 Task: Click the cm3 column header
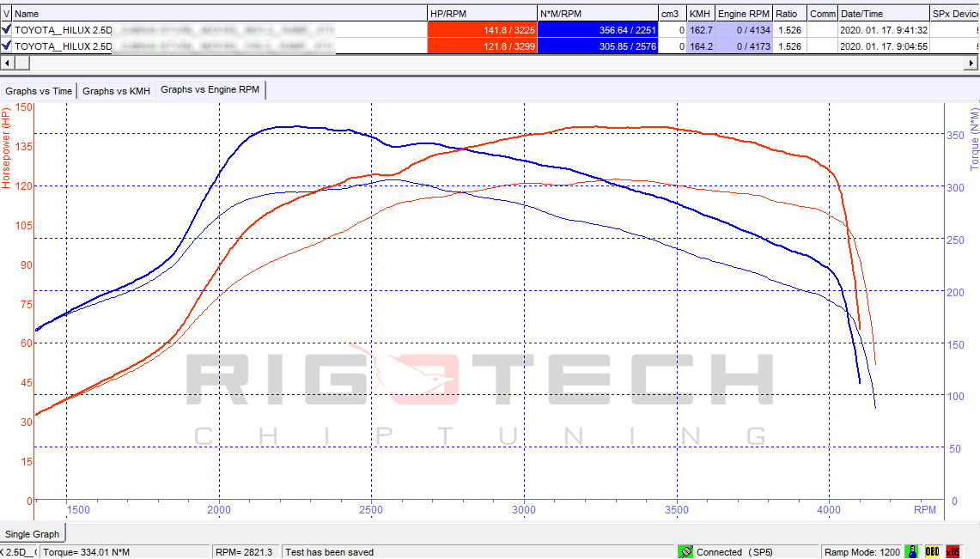click(x=672, y=13)
